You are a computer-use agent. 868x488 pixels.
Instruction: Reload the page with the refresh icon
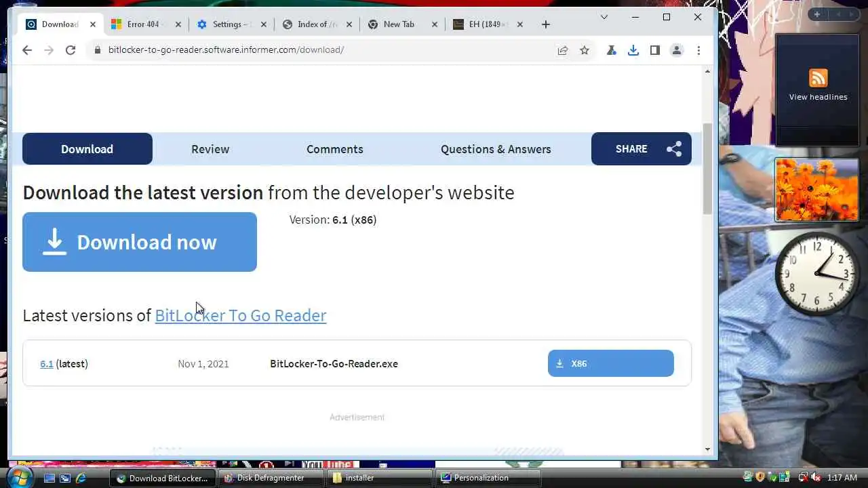pos(71,50)
